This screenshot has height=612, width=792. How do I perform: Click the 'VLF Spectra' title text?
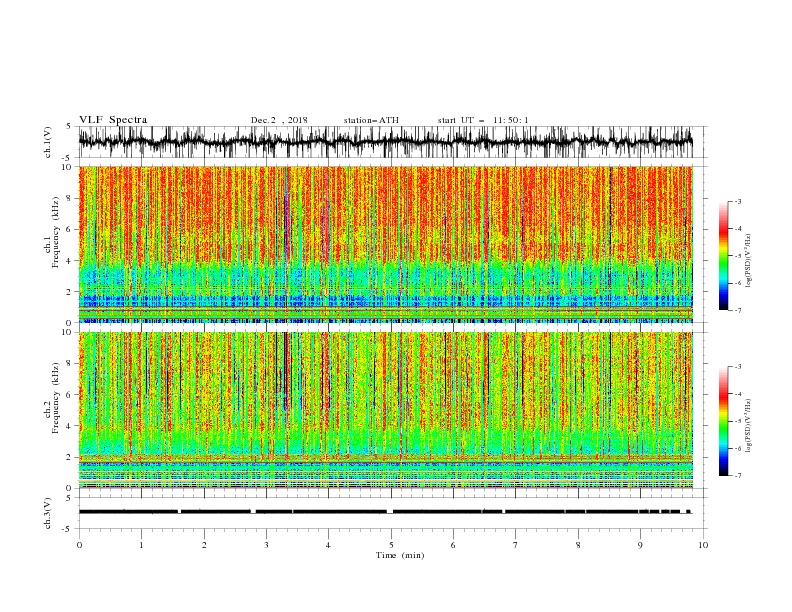(113, 120)
